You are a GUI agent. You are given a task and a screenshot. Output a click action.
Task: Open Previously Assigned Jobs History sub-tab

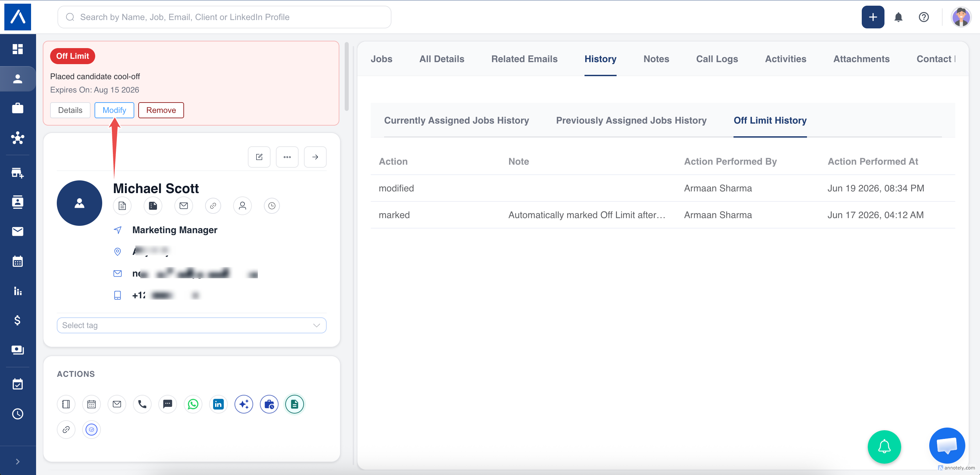631,120
